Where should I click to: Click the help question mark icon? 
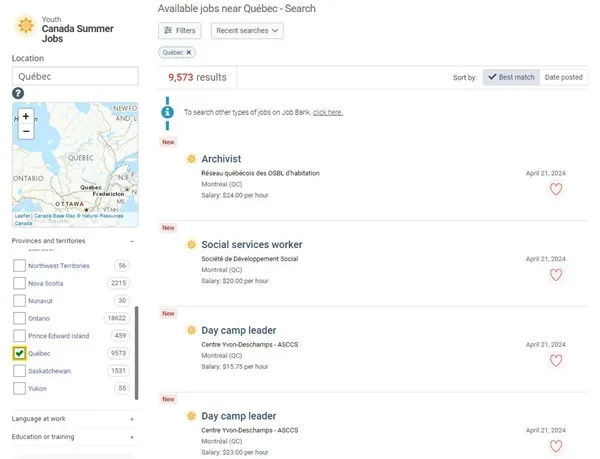(18, 93)
